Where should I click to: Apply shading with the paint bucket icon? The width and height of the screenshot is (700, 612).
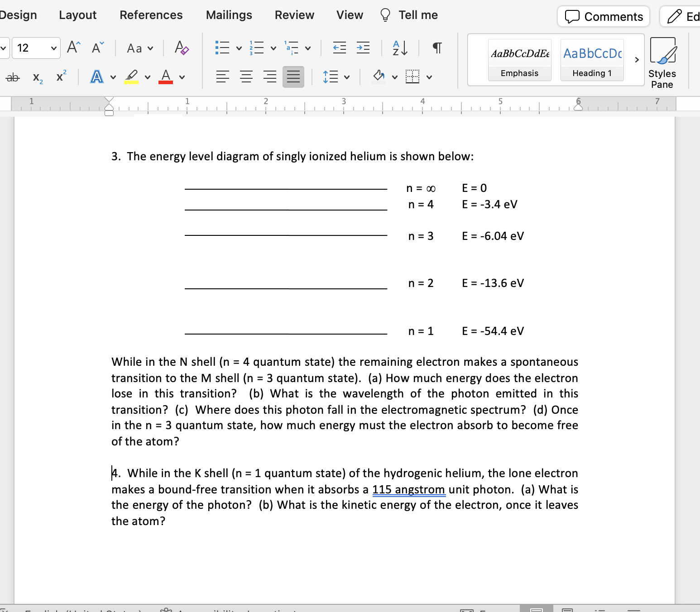(379, 76)
